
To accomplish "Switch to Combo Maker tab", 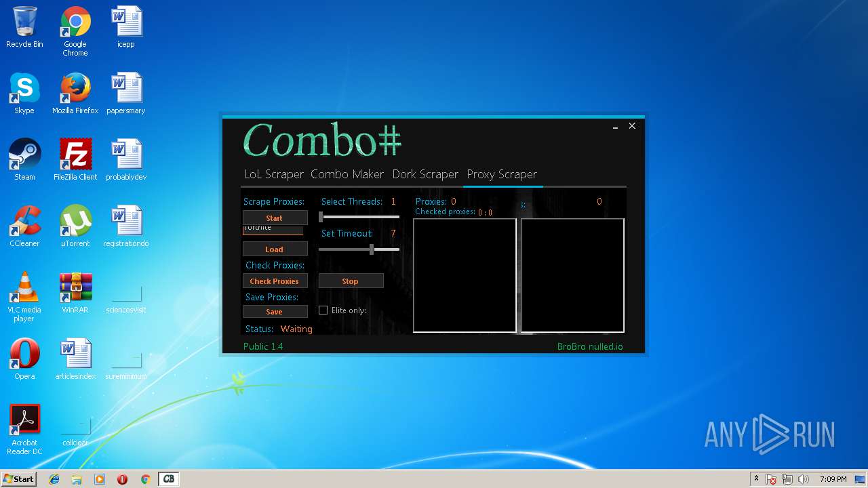I will (347, 174).
